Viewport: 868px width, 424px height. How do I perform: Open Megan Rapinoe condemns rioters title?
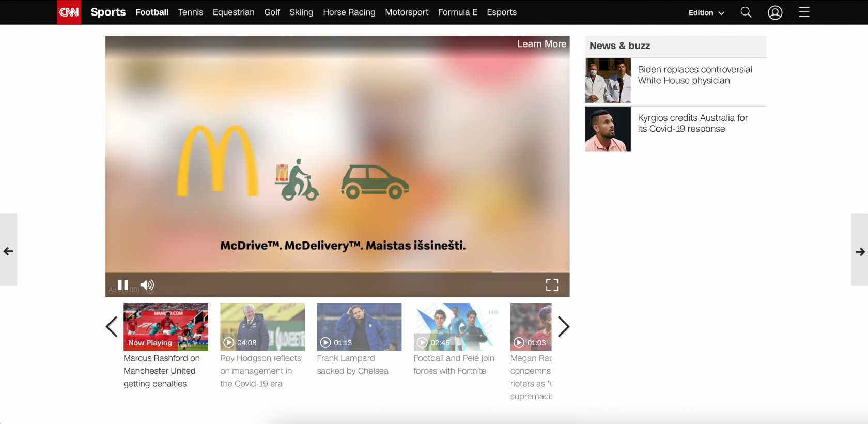(531, 377)
